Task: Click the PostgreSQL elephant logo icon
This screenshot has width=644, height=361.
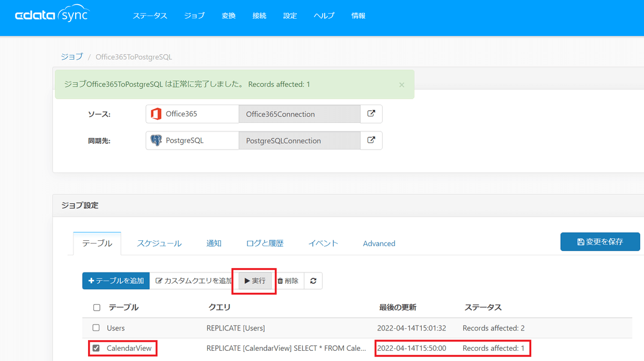Action: tap(156, 141)
